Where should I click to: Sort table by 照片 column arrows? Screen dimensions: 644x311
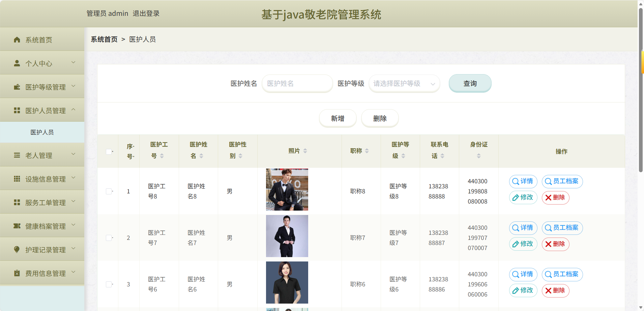[305, 151]
